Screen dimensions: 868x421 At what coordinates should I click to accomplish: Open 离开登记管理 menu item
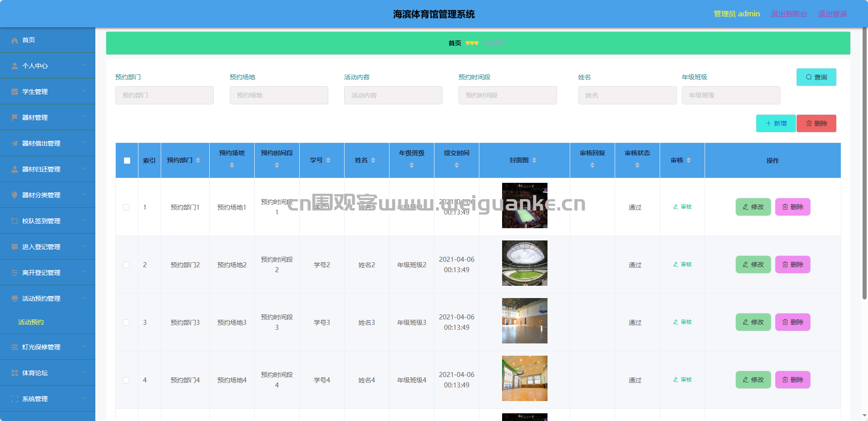point(48,273)
